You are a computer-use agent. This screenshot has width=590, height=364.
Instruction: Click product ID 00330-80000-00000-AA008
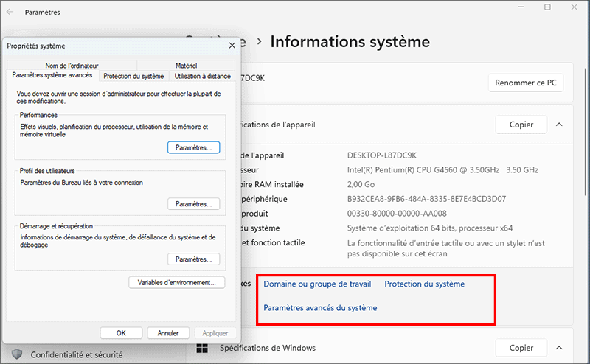397,214
